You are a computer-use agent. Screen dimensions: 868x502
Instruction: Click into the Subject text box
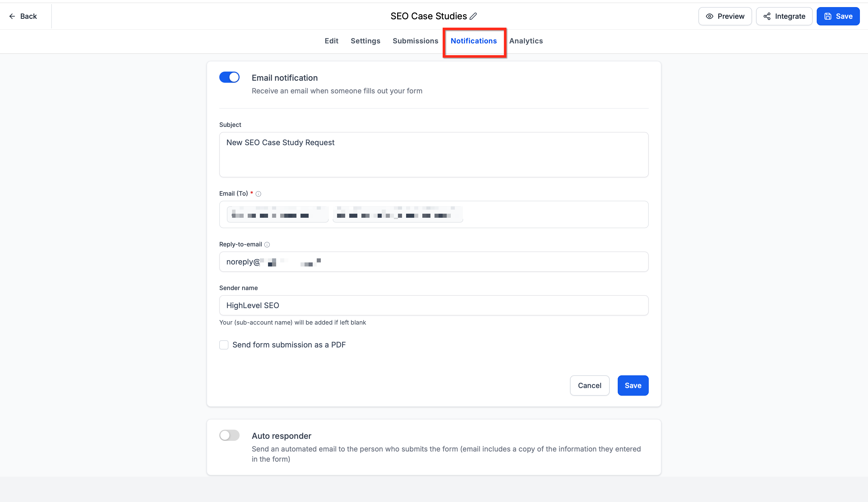pyautogui.click(x=434, y=155)
